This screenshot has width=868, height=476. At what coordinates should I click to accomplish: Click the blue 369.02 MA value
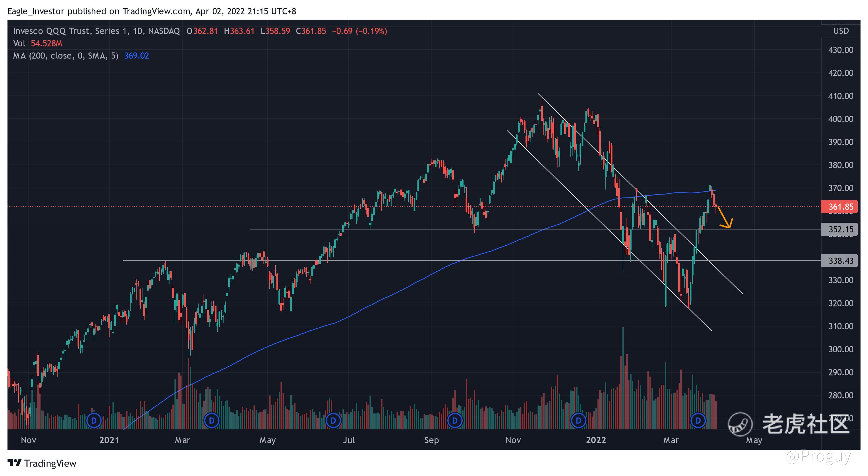click(137, 56)
